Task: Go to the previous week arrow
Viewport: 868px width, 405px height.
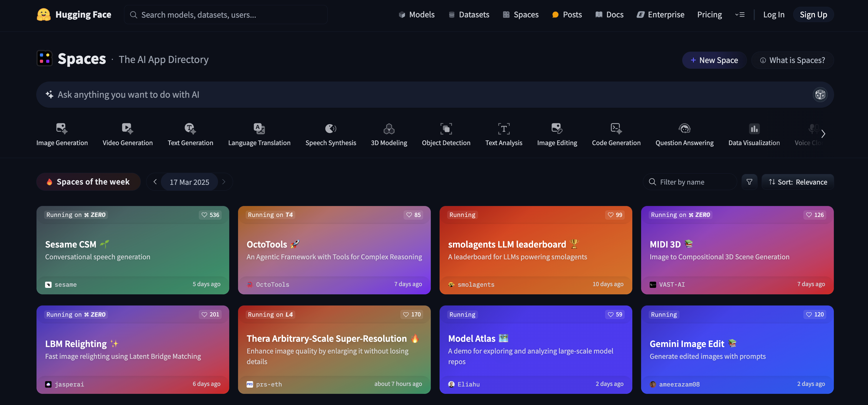Action: click(155, 182)
